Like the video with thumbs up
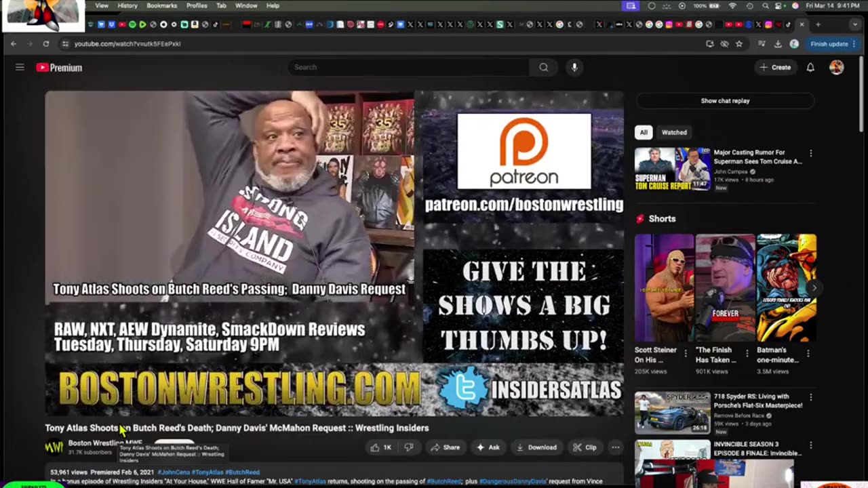Image resolution: width=868 pixels, height=488 pixels. click(x=381, y=447)
